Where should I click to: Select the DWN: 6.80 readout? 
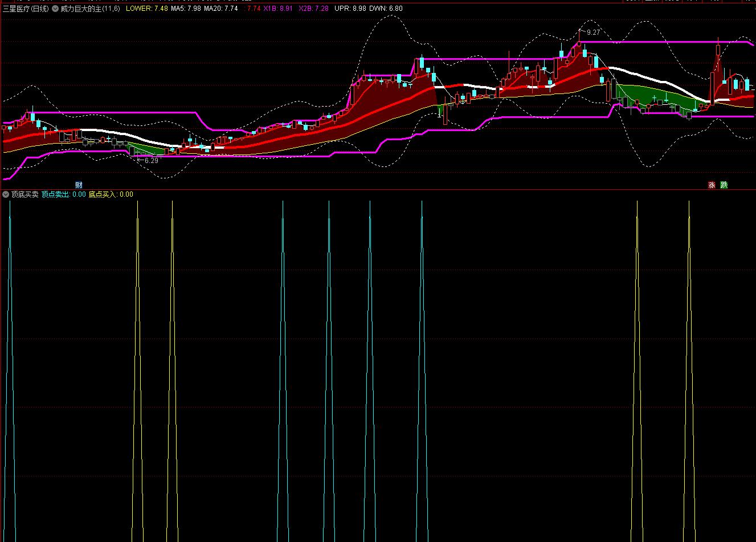point(386,9)
